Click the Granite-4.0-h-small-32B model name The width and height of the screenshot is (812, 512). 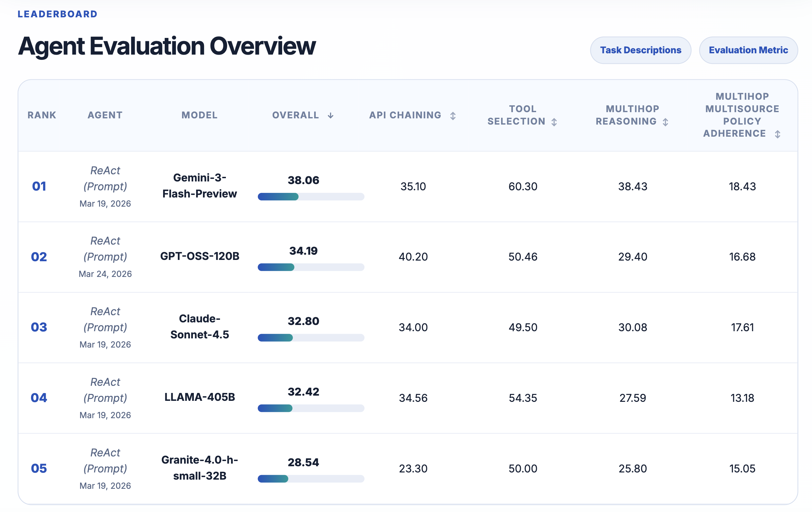[199, 468]
